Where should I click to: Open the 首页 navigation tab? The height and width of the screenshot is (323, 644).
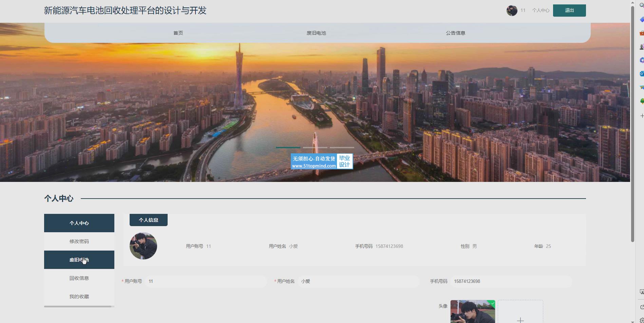(x=178, y=33)
